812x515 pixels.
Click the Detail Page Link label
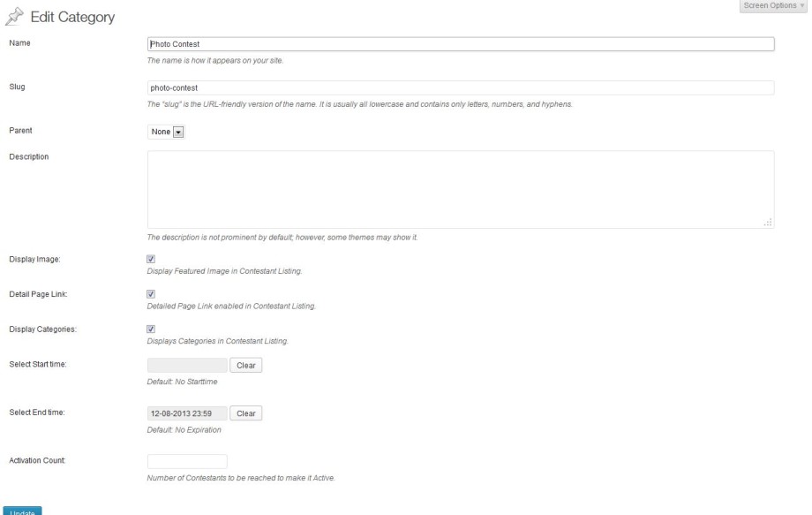[38, 294]
